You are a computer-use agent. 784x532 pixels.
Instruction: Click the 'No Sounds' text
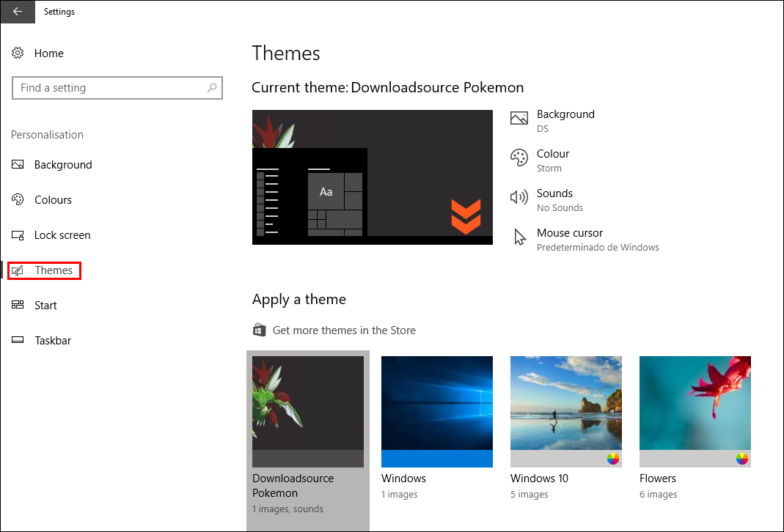(560, 208)
